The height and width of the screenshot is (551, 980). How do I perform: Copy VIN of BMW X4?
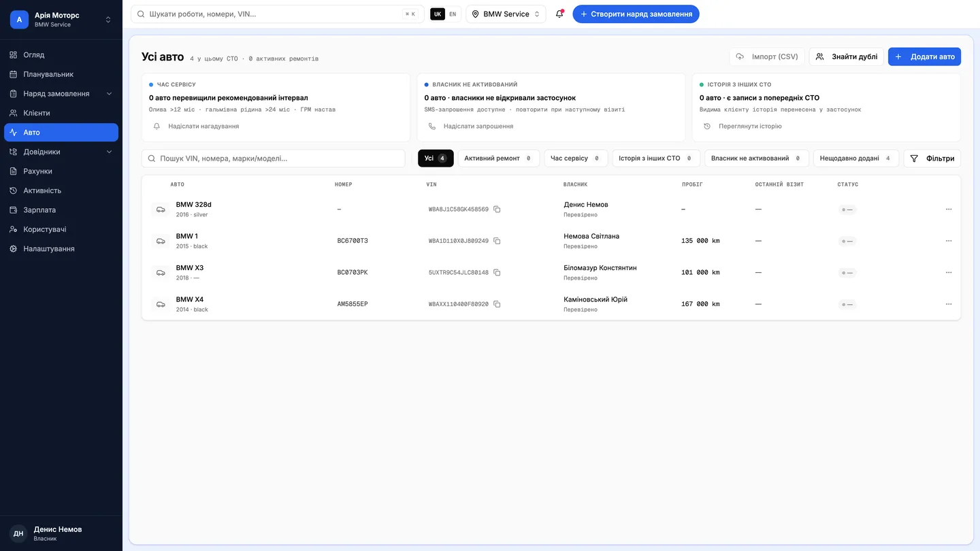coord(497,304)
